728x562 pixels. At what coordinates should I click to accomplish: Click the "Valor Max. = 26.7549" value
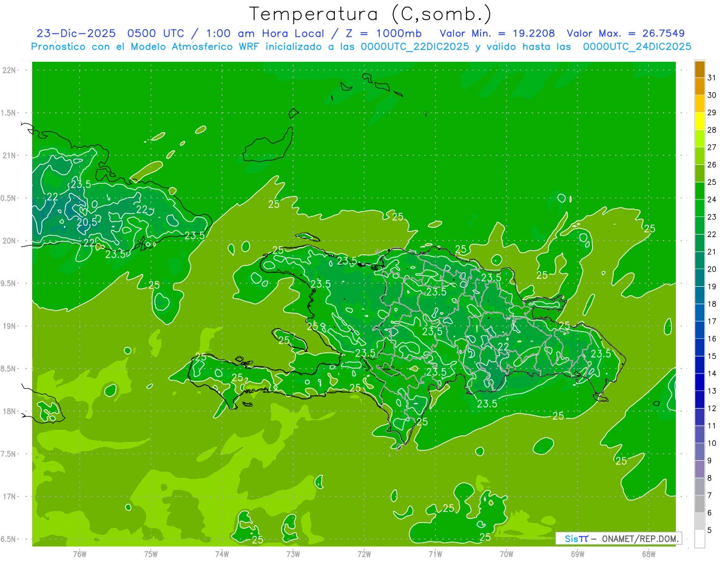[x=625, y=33]
